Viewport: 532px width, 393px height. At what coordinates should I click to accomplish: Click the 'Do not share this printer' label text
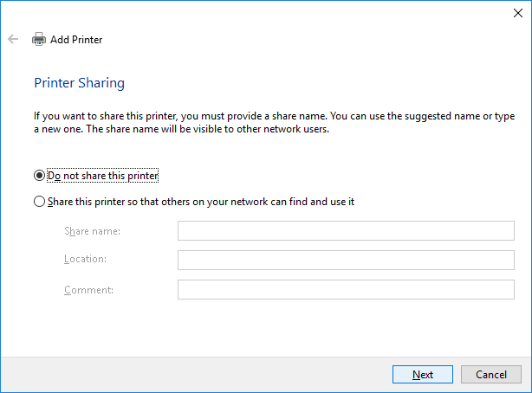click(103, 176)
